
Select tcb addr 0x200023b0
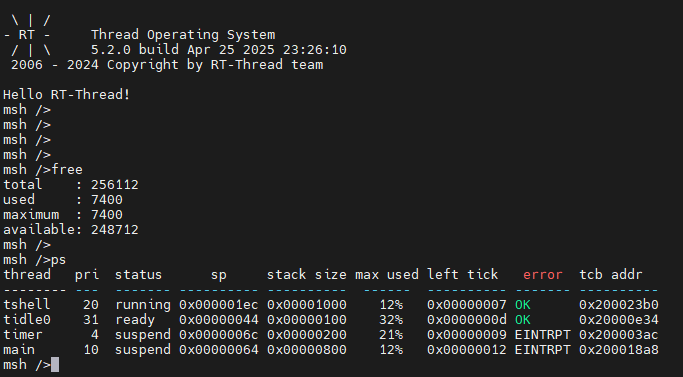click(x=619, y=305)
